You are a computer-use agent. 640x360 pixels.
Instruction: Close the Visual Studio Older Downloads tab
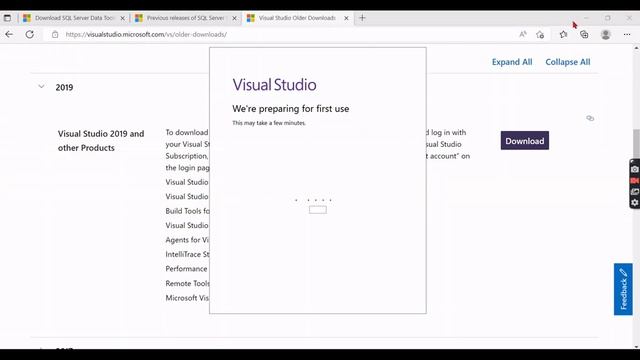tap(346, 18)
